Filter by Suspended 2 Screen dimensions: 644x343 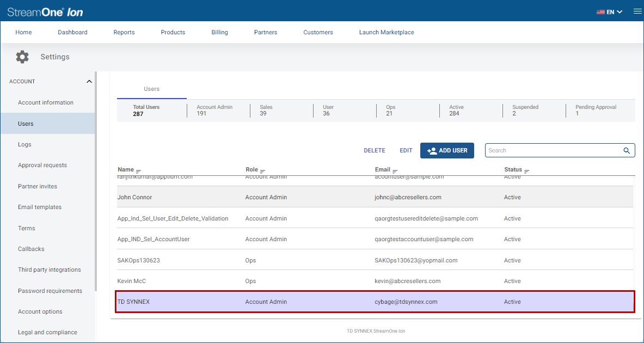coord(525,110)
